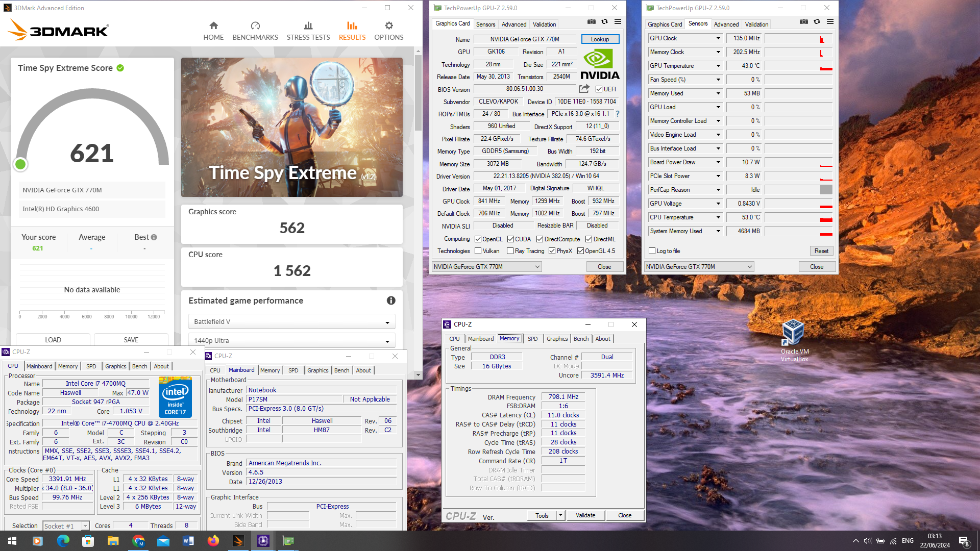The image size is (980, 551).
Task: Click the Time Spy Extreme thumbnail image
Action: [292, 128]
